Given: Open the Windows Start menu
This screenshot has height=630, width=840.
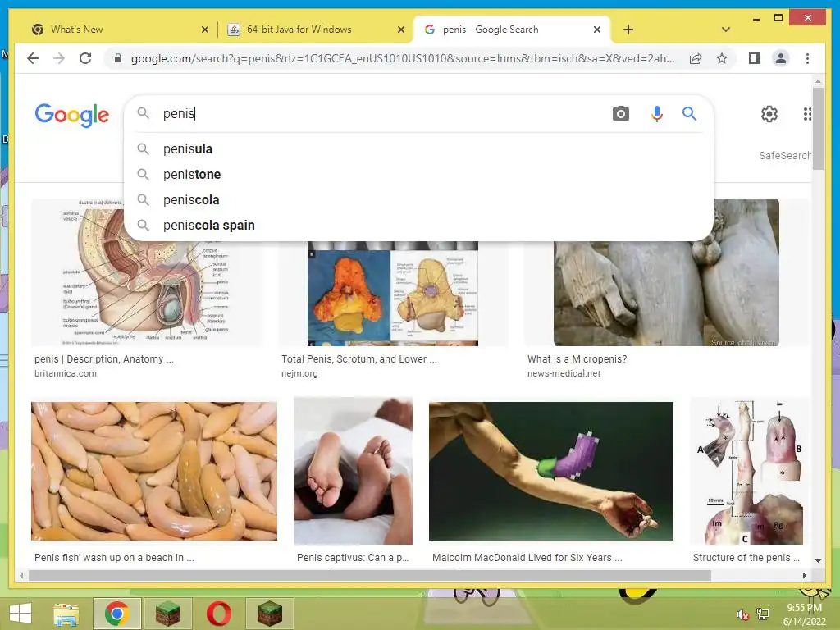Looking at the screenshot, I should 21,614.
